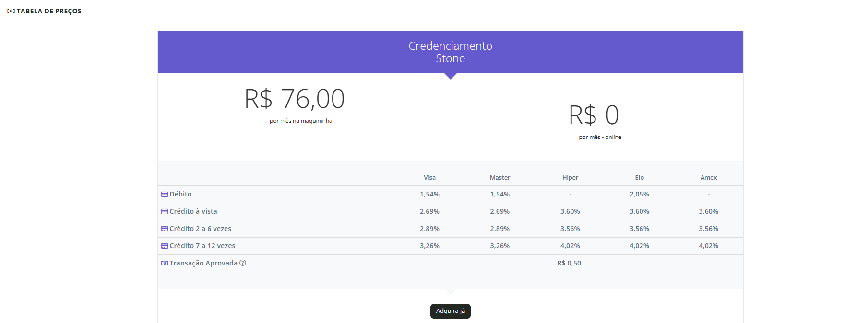Screen dimensions: 868x323
Task: Click the card icon beside Crédito 7 a 12 vezes
Action: (165, 246)
